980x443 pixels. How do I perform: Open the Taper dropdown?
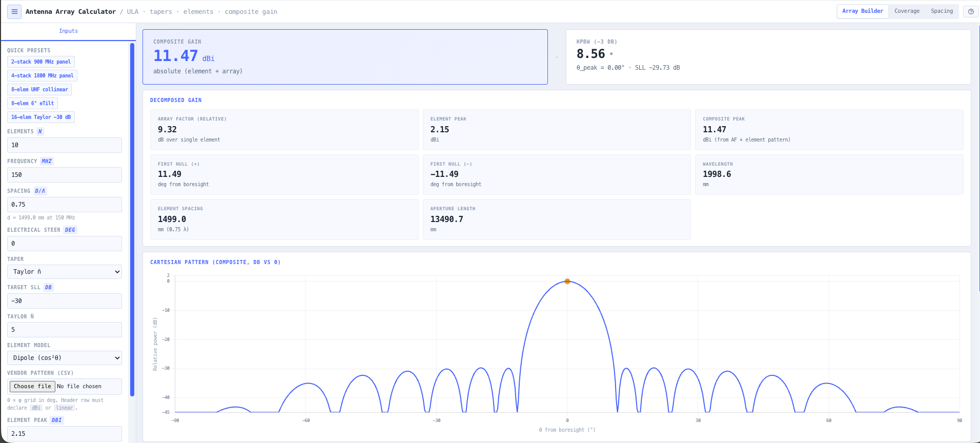65,272
